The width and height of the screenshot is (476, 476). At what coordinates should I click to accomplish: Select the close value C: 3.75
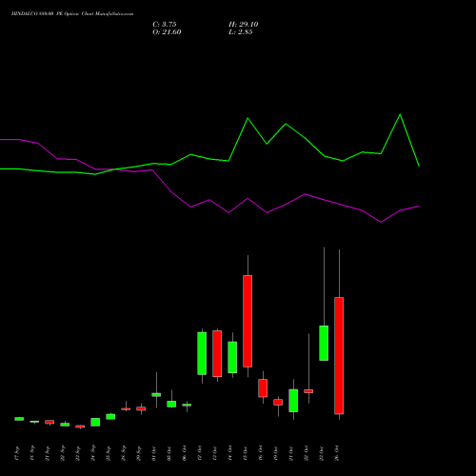click(165, 25)
